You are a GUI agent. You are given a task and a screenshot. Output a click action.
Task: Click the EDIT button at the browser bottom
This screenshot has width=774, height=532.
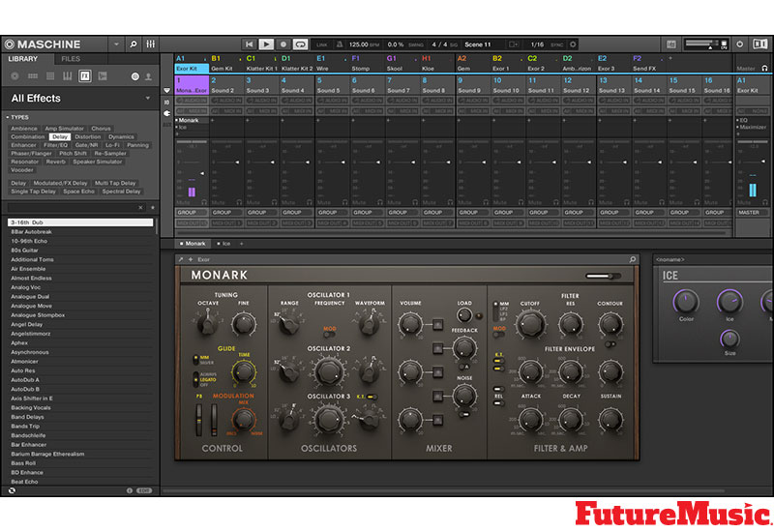click(144, 490)
